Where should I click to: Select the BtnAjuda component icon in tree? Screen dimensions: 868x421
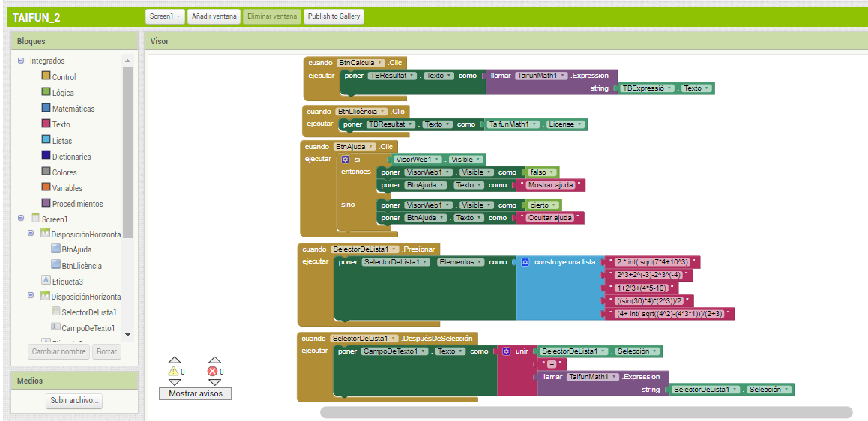(56, 249)
